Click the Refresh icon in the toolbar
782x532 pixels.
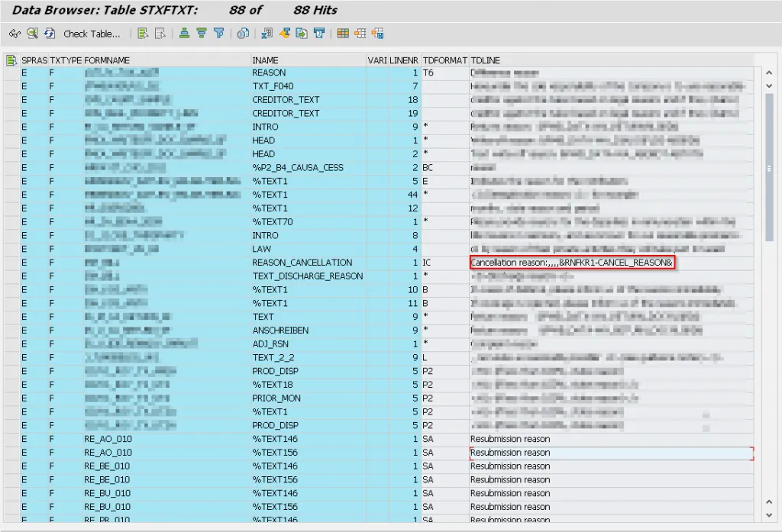pyautogui.click(x=50, y=34)
